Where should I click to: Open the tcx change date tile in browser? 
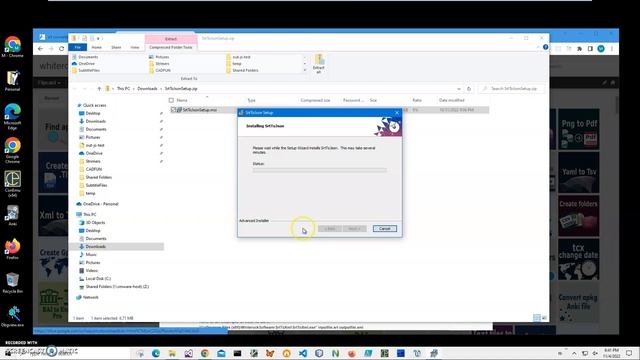[579, 260]
